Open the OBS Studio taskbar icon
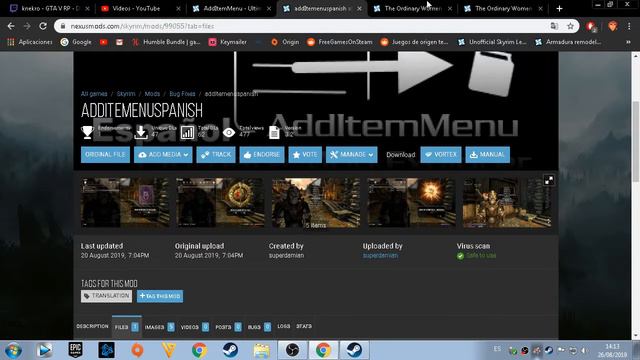The height and width of the screenshot is (360, 640). (292, 350)
